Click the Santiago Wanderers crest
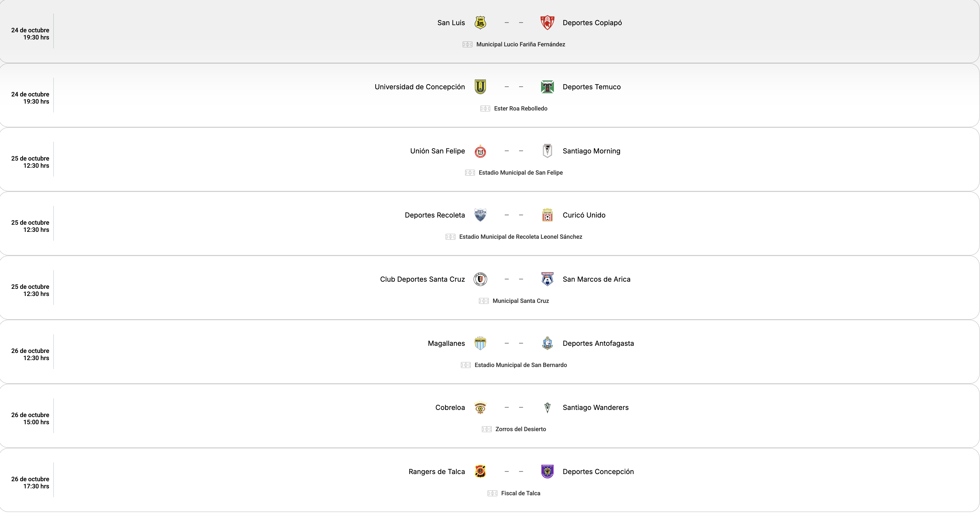Viewport: 980px width, 515px height. coord(547,407)
